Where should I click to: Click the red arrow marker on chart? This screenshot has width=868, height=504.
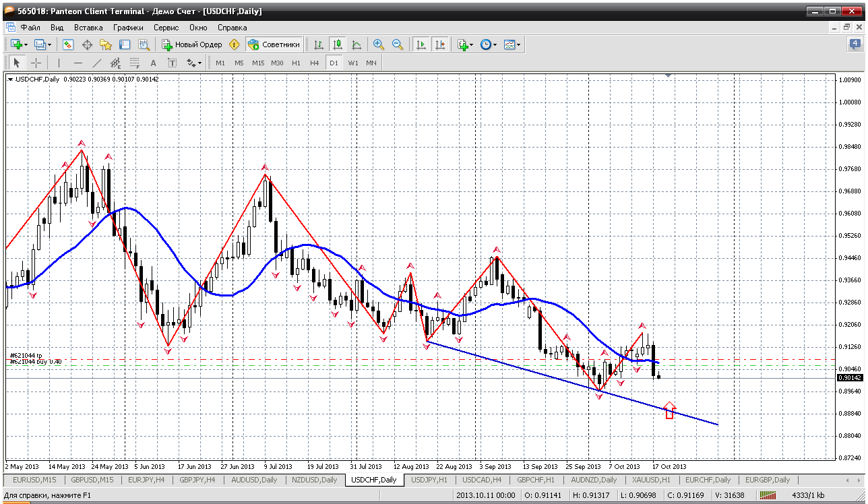[x=669, y=410]
